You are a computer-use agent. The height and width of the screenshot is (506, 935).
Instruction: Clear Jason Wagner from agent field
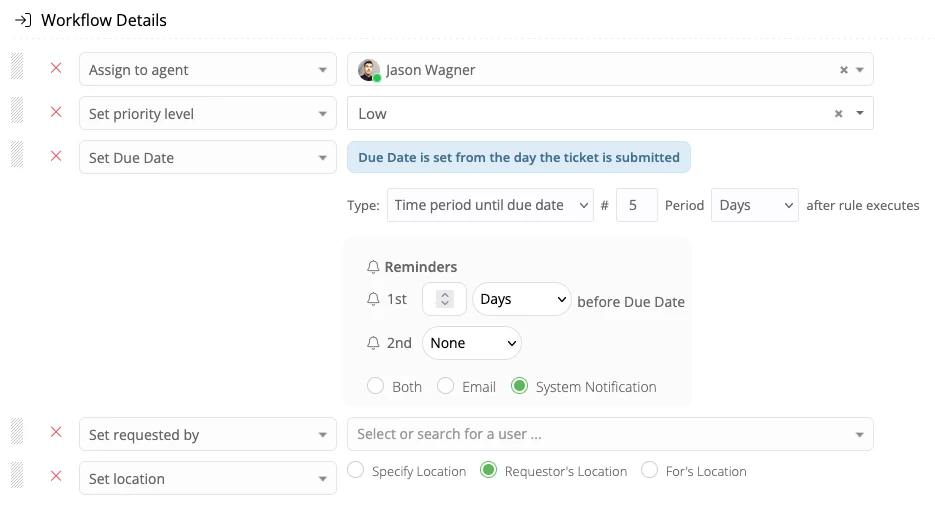843,70
